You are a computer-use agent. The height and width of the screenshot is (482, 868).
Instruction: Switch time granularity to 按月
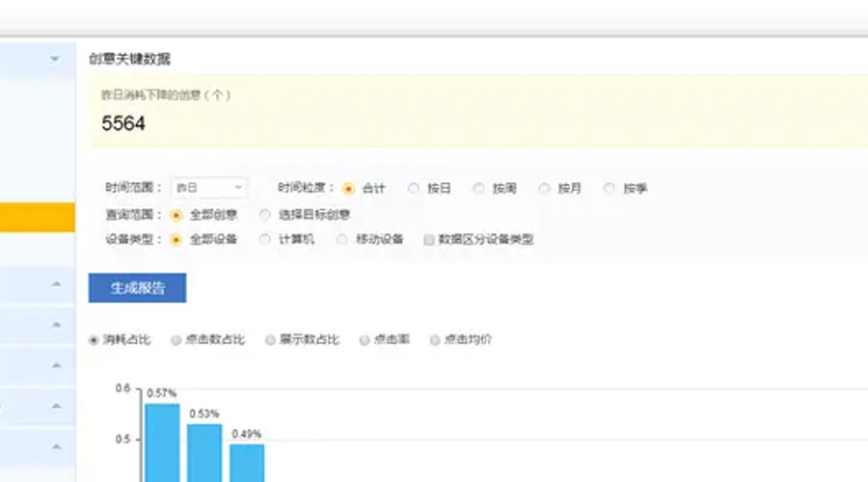pos(544,189)
